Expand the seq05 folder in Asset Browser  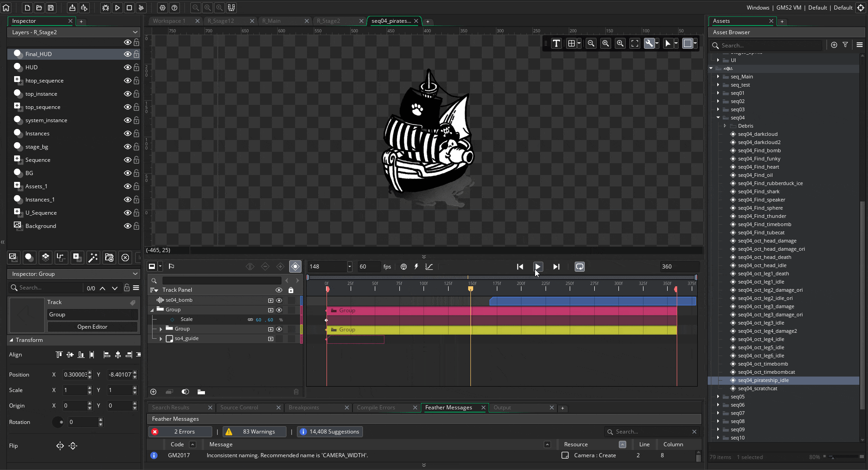[x=718, y=397]
